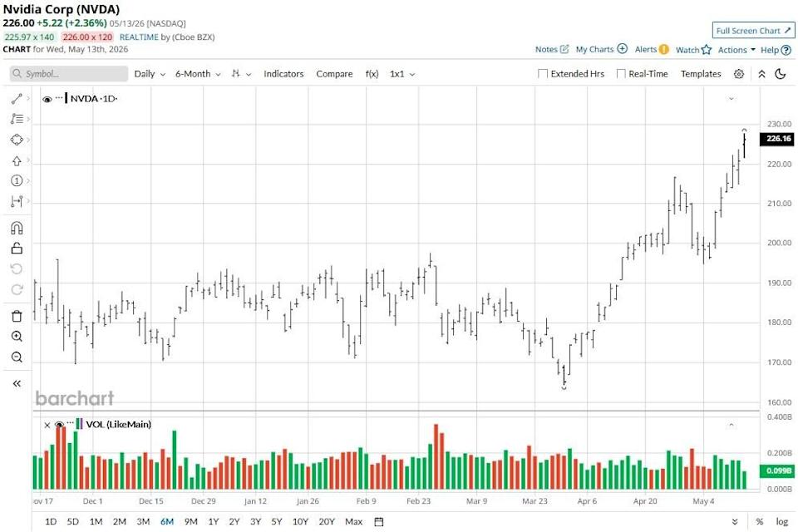The height and width of the screenshot is (532, 798).
Task: Add NVDA to Watch list
Action: [693, 50]
